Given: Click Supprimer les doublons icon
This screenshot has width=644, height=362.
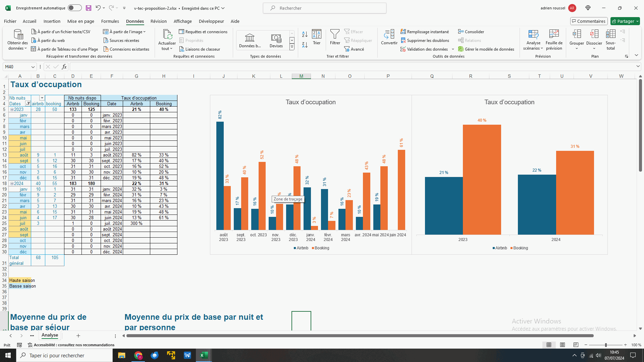Looking at the screenshot, I should 403,41.
